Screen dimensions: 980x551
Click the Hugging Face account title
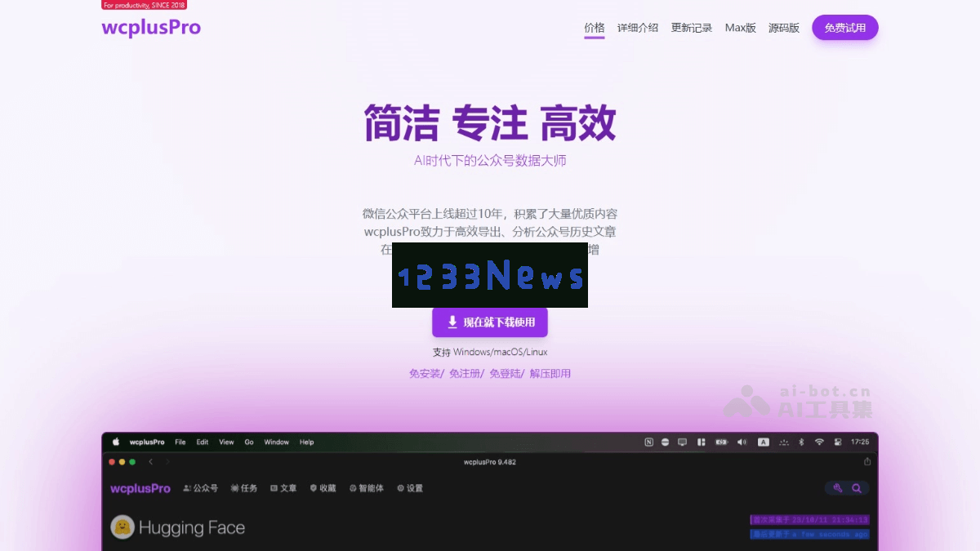pos(192,527)
